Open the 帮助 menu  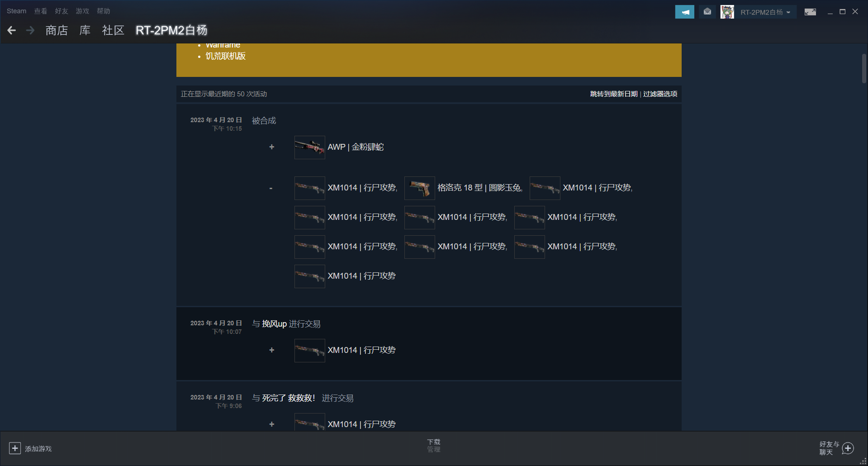104,11
